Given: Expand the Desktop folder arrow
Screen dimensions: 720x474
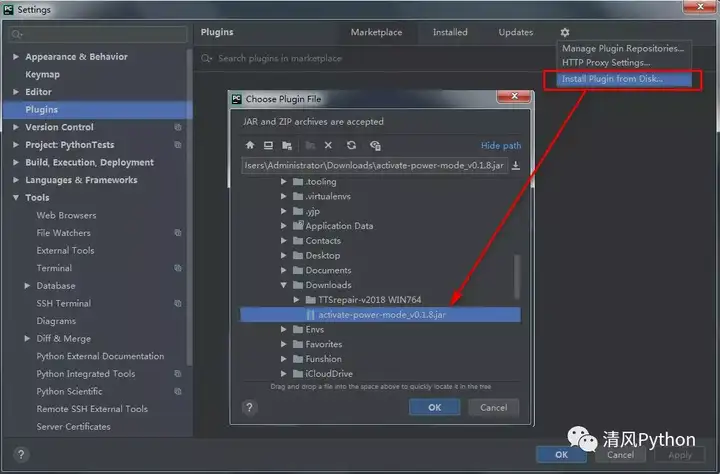Looking at the screenshot, I should (283, 255).
